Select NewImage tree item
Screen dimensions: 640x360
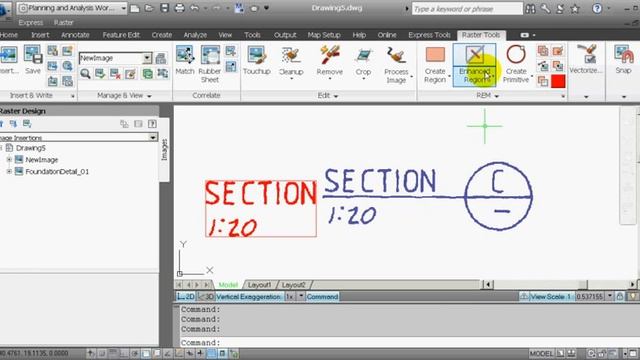42,160
